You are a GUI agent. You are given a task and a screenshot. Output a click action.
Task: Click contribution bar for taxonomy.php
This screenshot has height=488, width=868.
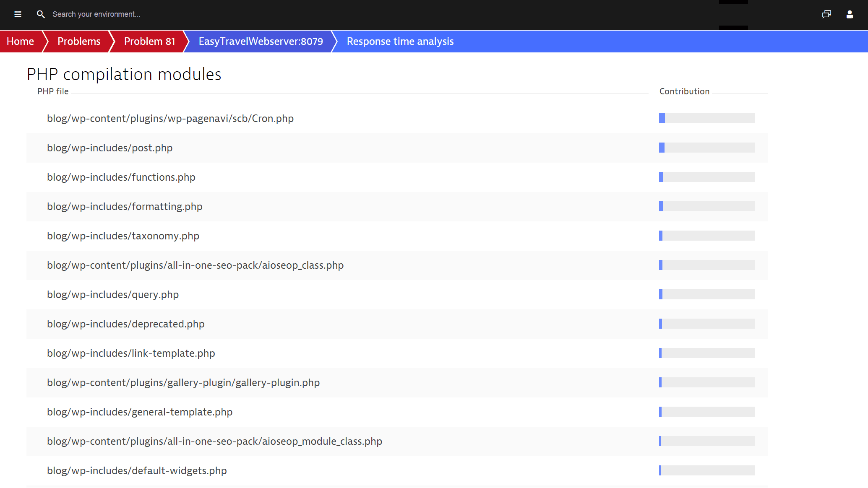707,236
